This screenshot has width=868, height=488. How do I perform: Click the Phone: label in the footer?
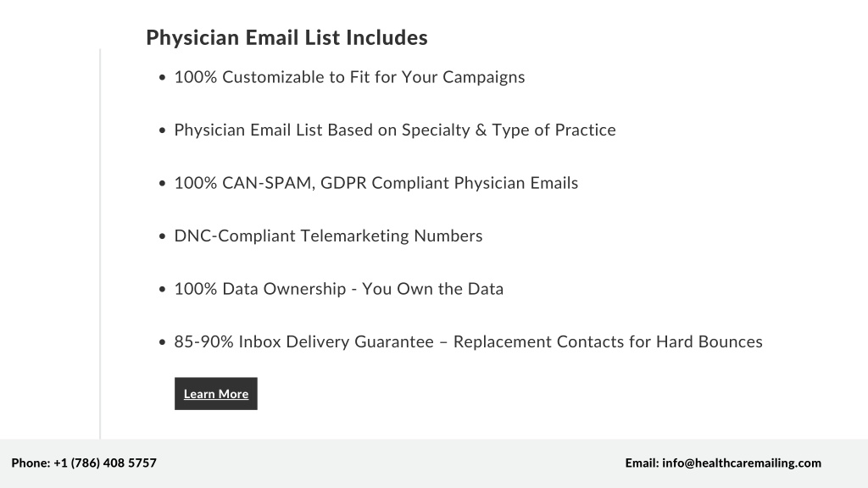31,463
